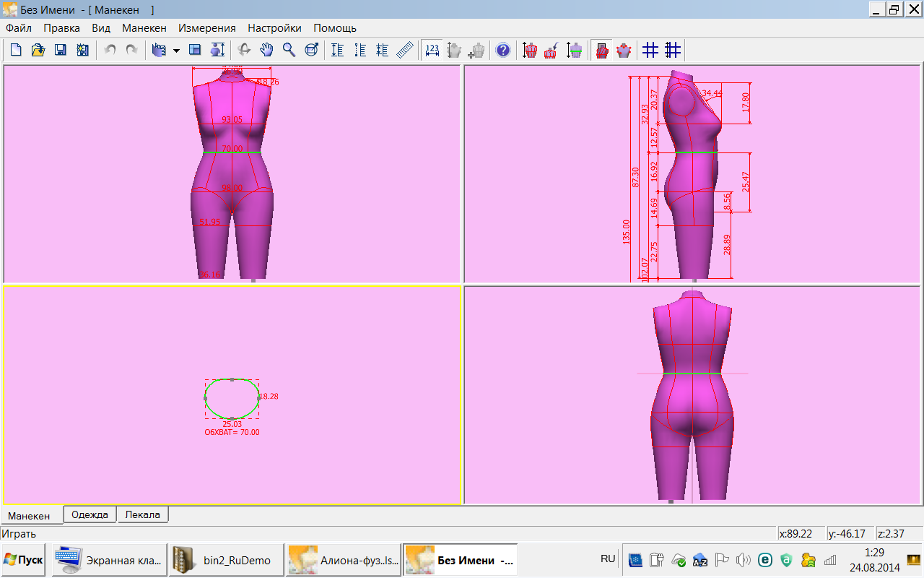
Task: Click the Пуск start button
Action: (23, 560)
